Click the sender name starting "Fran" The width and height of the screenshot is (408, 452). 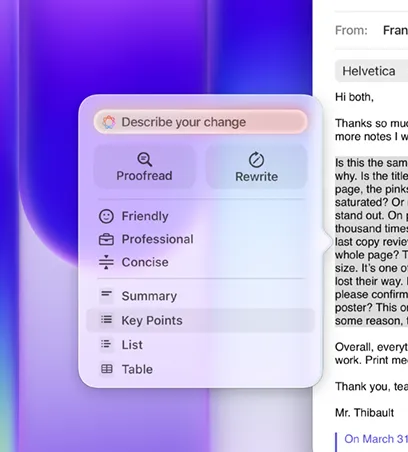coord(395,30)
